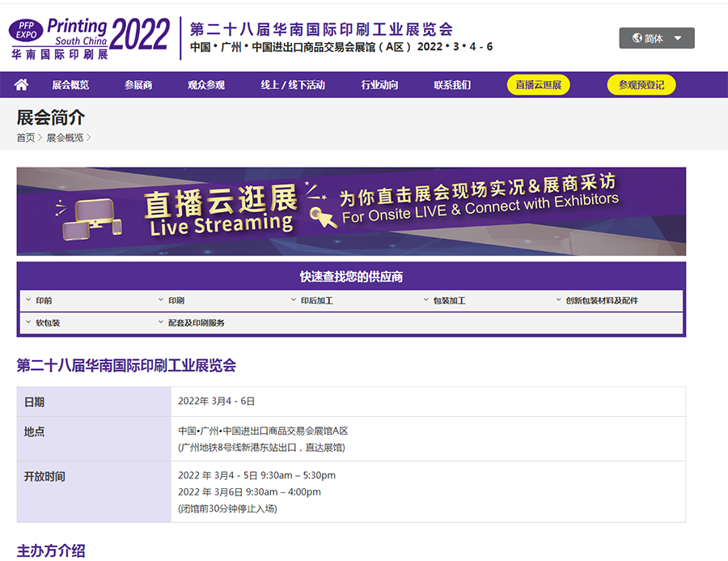
Task: Select 观众参观 in navigation bar
Action: (205, 85)
